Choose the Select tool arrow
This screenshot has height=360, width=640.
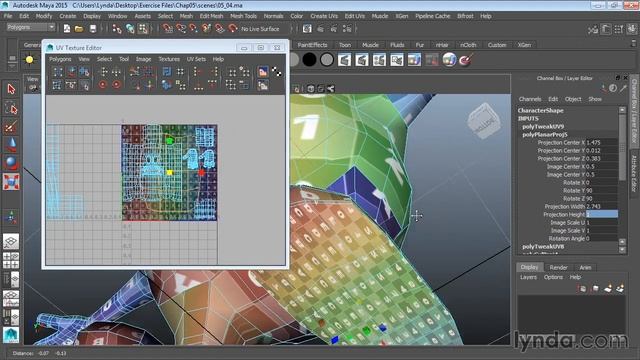[x=11, y=89]
